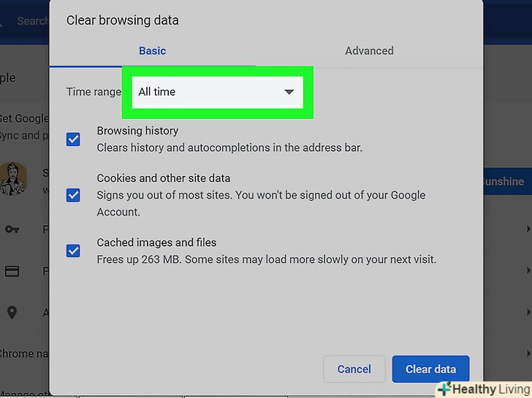Expand the passwords row arrow
This screenshot has width=532, height=398.
pos(528,229)
